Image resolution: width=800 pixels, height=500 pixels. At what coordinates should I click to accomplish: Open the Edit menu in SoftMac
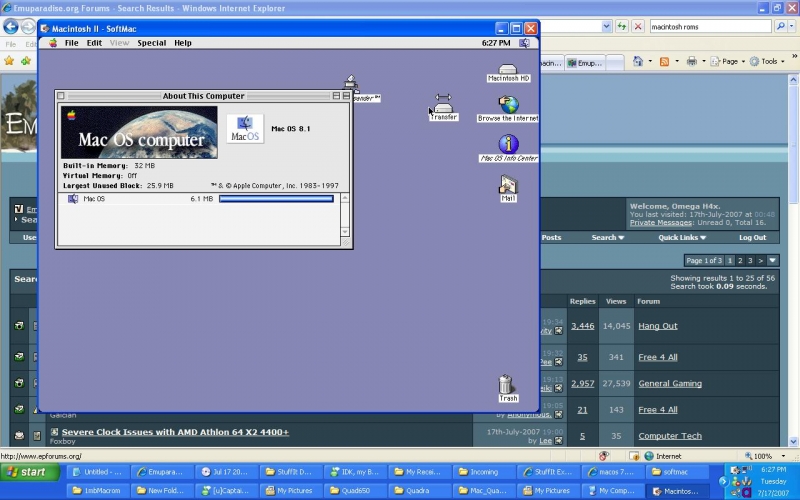pyautogui.click(x=94, y=43)
